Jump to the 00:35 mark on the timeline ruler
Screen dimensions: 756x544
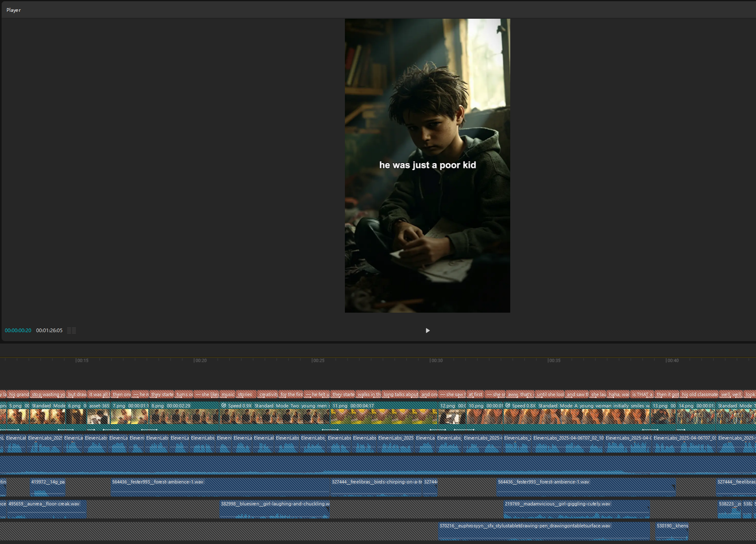pos(554,361)
